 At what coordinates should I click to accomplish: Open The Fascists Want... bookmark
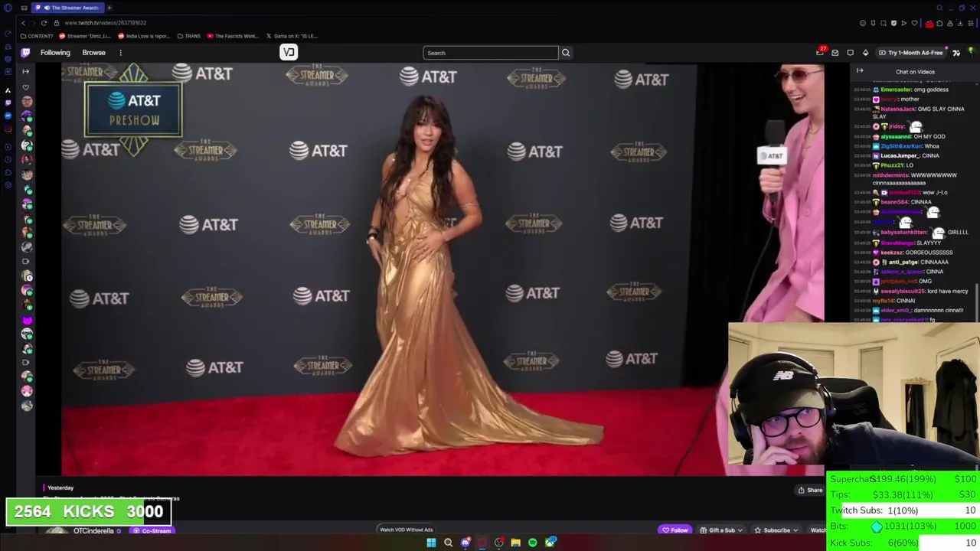tap(233, 36)
